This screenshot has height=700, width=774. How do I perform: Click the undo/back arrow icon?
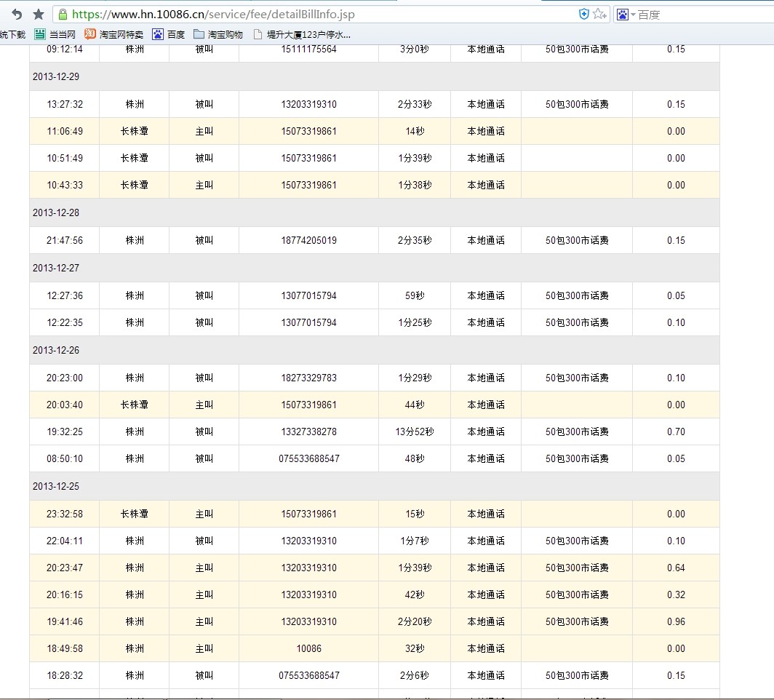pos(17,15)
